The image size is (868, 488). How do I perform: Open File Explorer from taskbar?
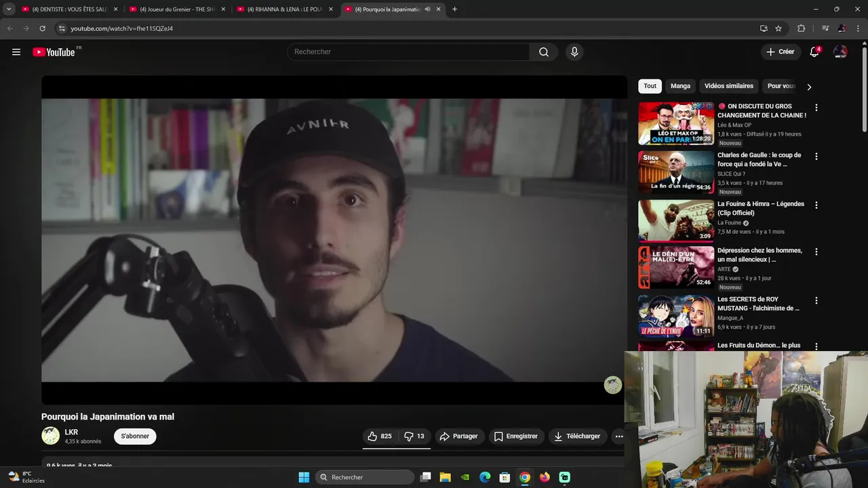[x=446, y=477]
